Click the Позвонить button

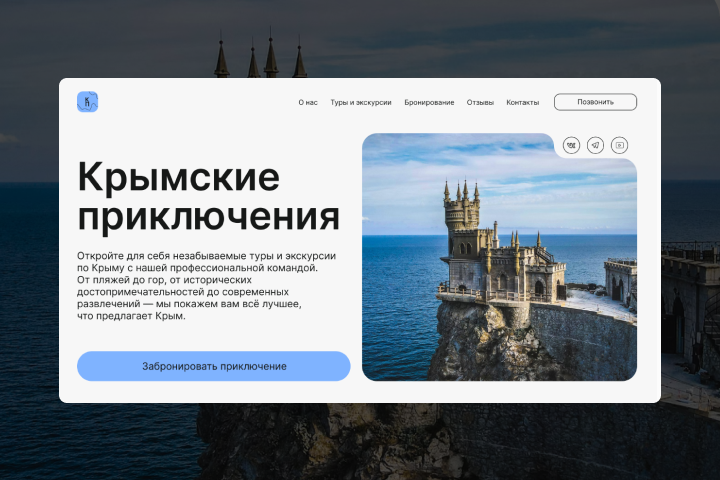596,102
